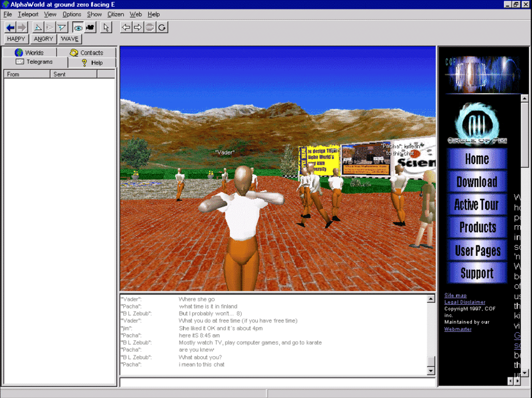Viewport: 532px width, 398px height.
Task: Click the Support button in web panel
Action: [x=477, y=273]
